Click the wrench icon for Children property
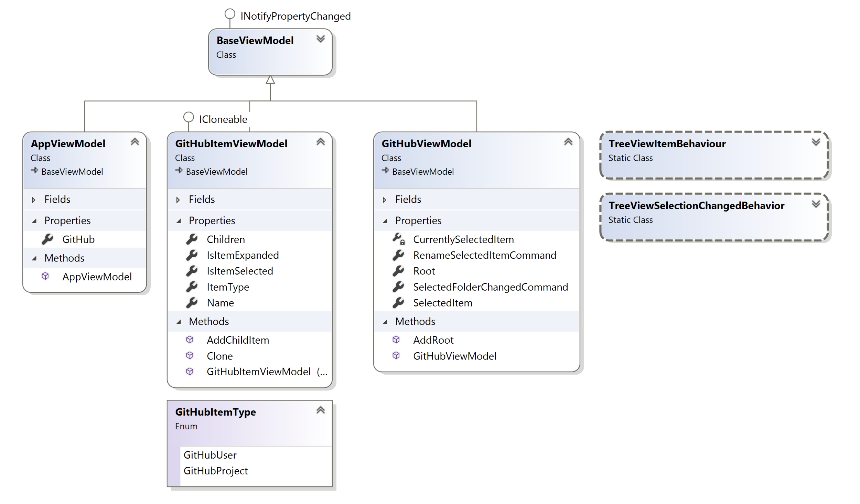This screenshot has width=860, height=504. click(x=192, y=239)
